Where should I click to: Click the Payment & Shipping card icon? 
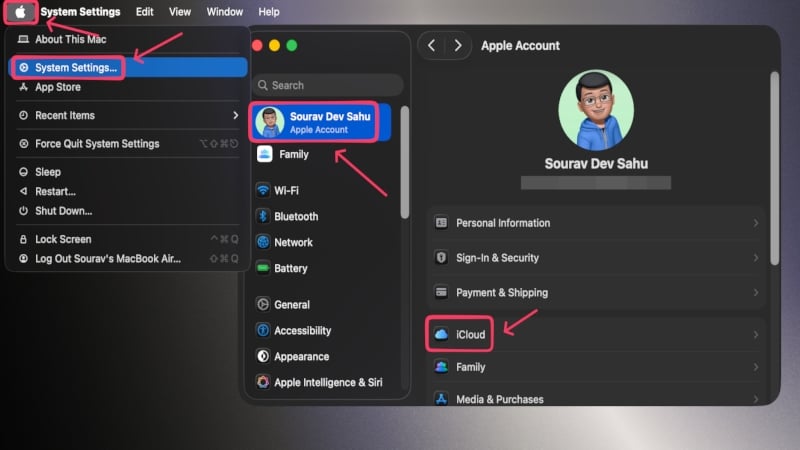[441, 292]
